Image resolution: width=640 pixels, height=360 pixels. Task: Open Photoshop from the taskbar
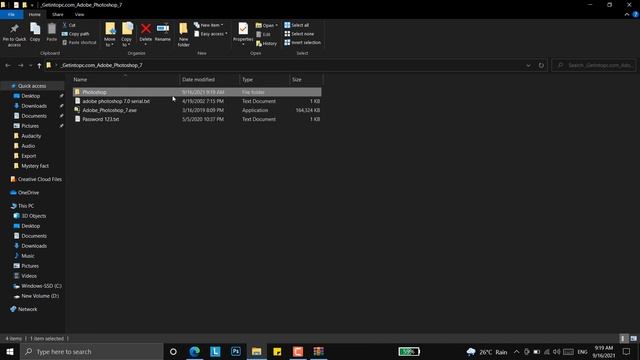point(236,351)
